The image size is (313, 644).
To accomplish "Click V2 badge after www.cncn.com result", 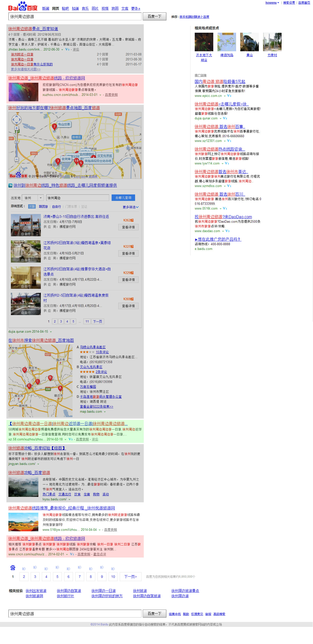I will [72, 554].
